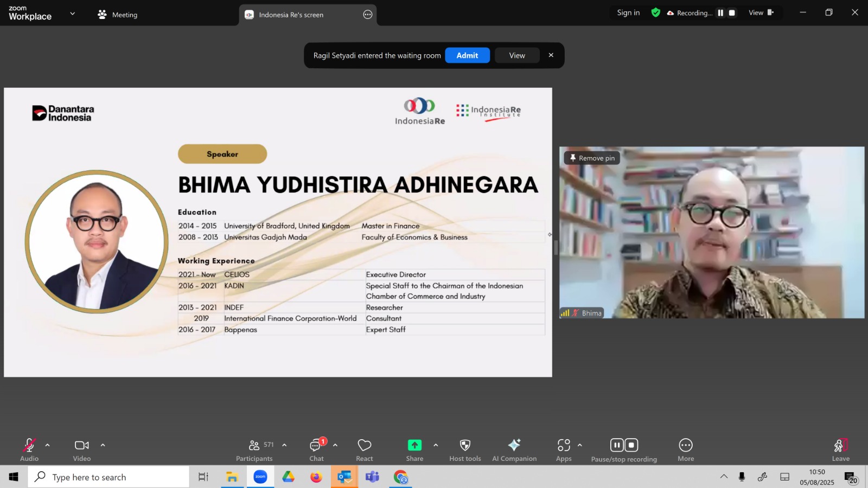Click Remove pin on Bhima's video

point(592,158)
